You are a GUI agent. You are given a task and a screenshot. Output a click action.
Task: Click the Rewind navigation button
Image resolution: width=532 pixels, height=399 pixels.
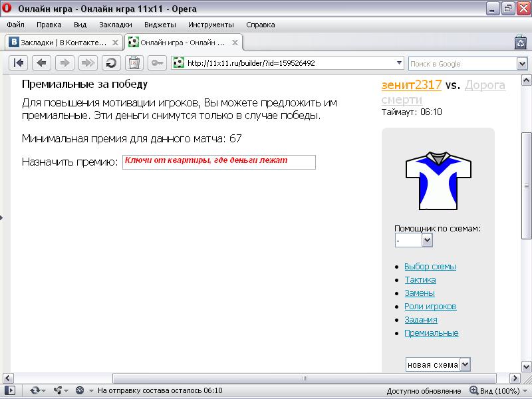[19, 63]
